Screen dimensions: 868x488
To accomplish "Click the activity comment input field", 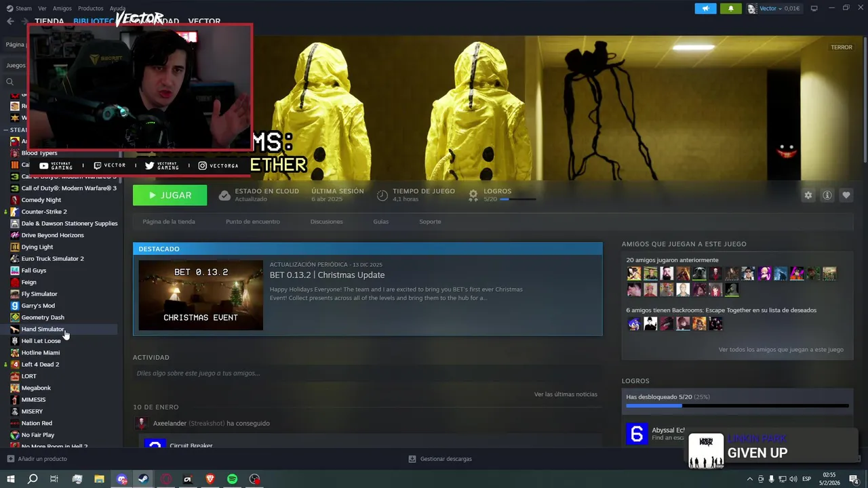I will [366, 373].
